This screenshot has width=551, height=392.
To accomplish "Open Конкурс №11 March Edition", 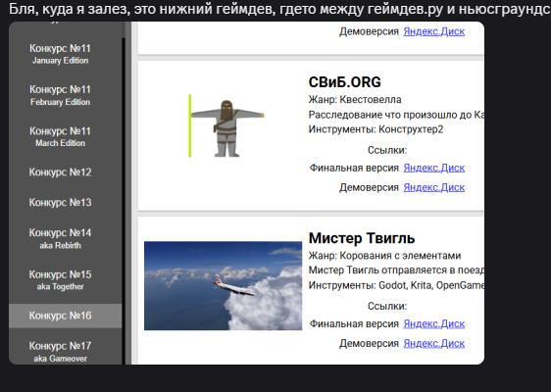I will (x=60, y=136).
